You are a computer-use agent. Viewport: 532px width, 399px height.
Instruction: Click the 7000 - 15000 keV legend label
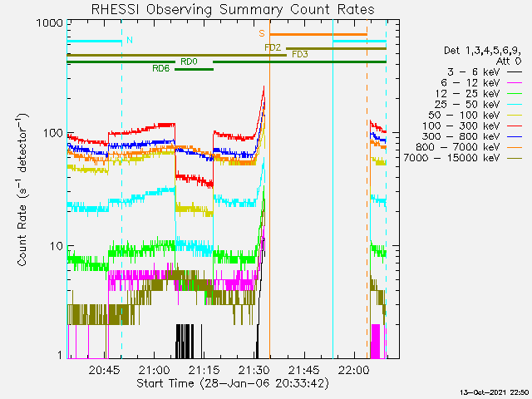click(x=451, y=158)
